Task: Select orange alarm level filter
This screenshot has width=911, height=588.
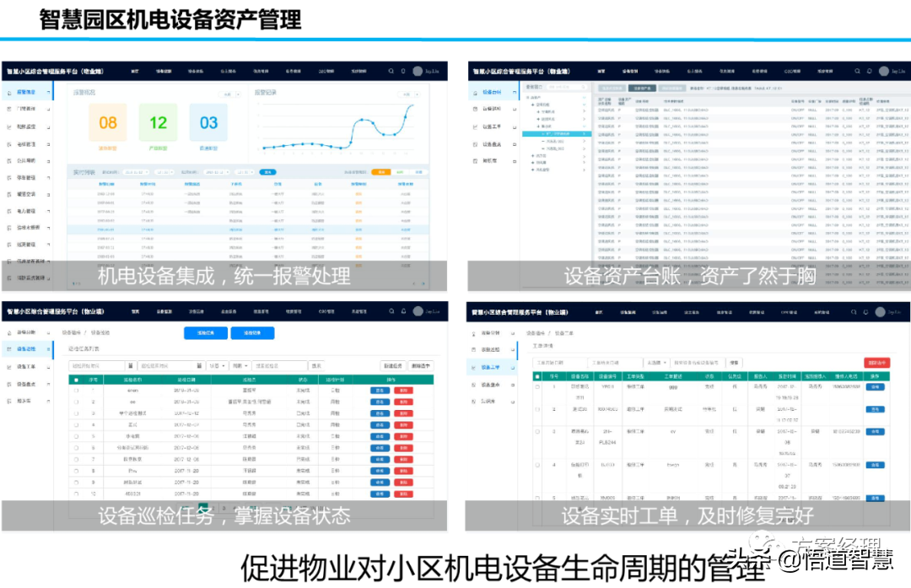Action: click(381, 172)
